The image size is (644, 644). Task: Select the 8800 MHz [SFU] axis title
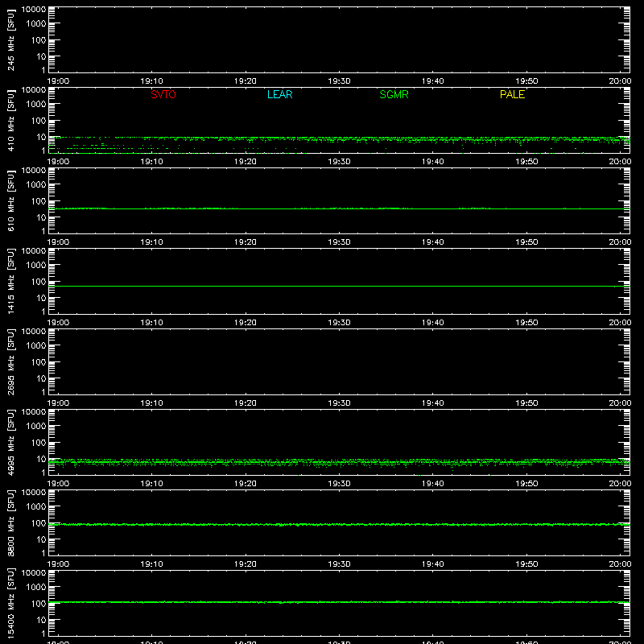[10, 522]
